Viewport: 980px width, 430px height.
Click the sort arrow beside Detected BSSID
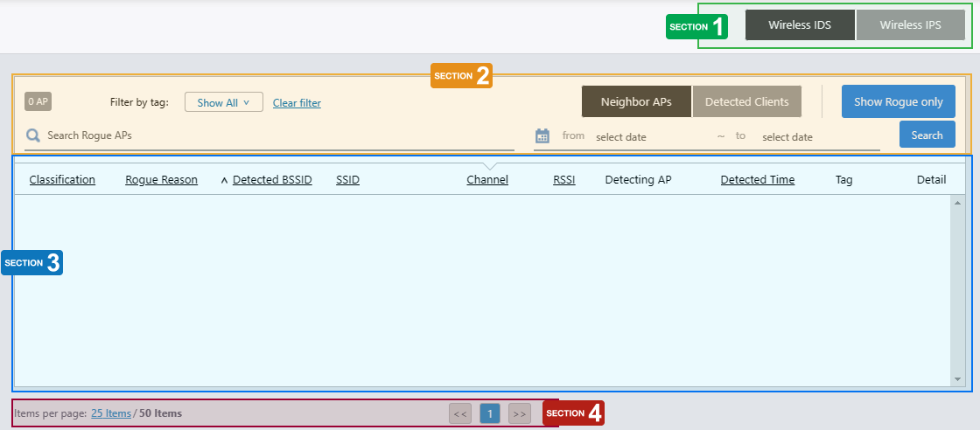(x=224, y=180)
